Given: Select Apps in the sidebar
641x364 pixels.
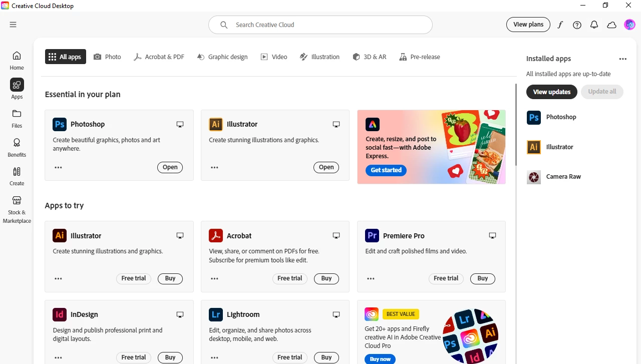Looking at the screenshot, I should 17,89.
